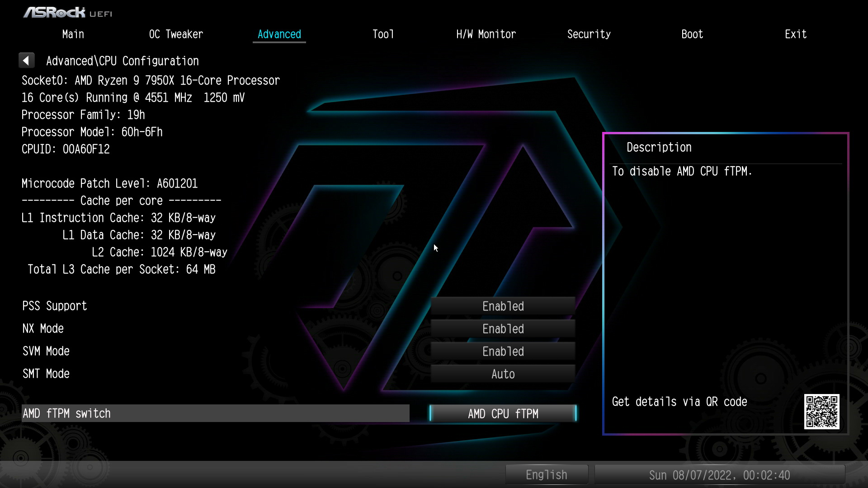
Task: Click the L1 Data Cache line
Action: point(139,235)
